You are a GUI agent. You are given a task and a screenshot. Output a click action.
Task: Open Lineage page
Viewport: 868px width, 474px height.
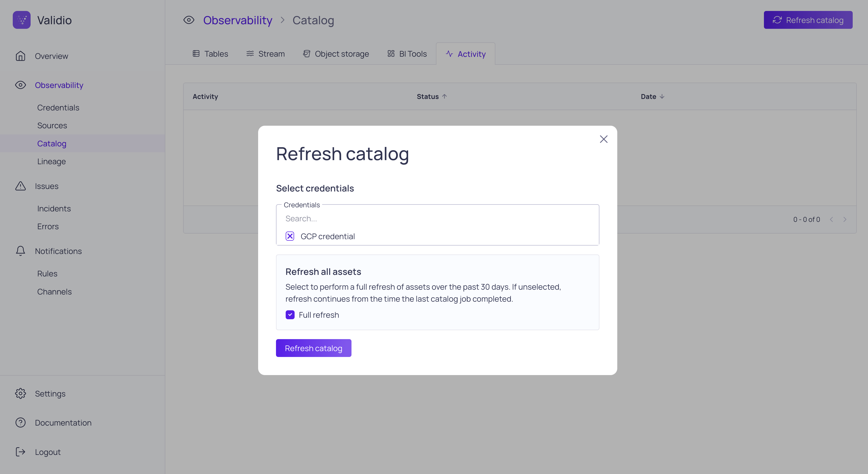[x=52, y=161]
